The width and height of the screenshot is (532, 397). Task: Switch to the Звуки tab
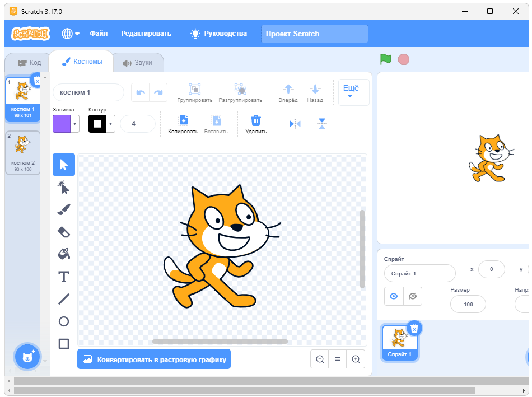[x=137, y=63]
